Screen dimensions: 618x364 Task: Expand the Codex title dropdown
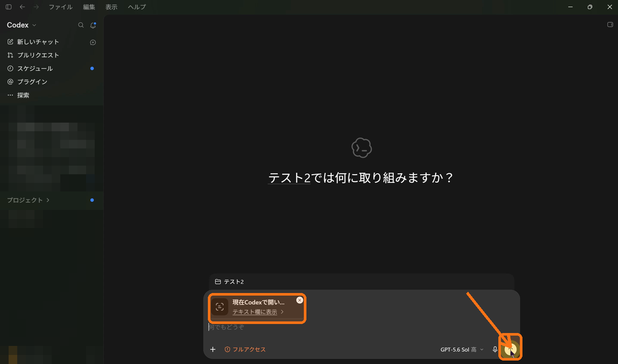(x=22, y=25)
